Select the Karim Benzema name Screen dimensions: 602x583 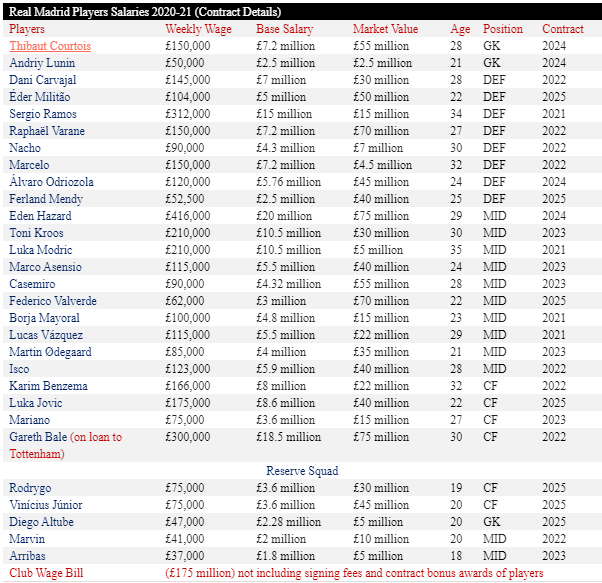(x=48, y=386)
